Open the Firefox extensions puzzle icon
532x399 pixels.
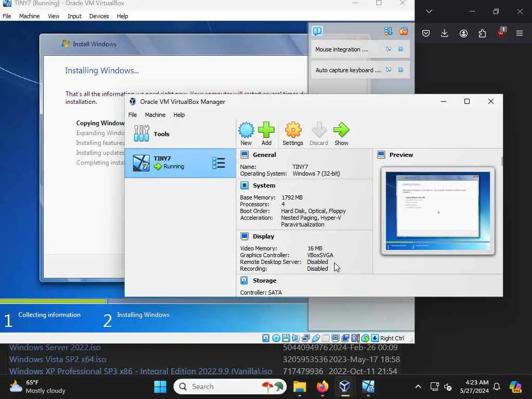(482, 33)
